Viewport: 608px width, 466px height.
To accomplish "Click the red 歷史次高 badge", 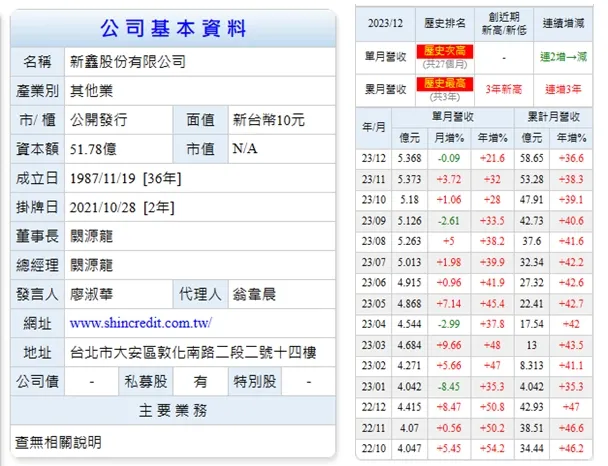I will coord(445,51).
